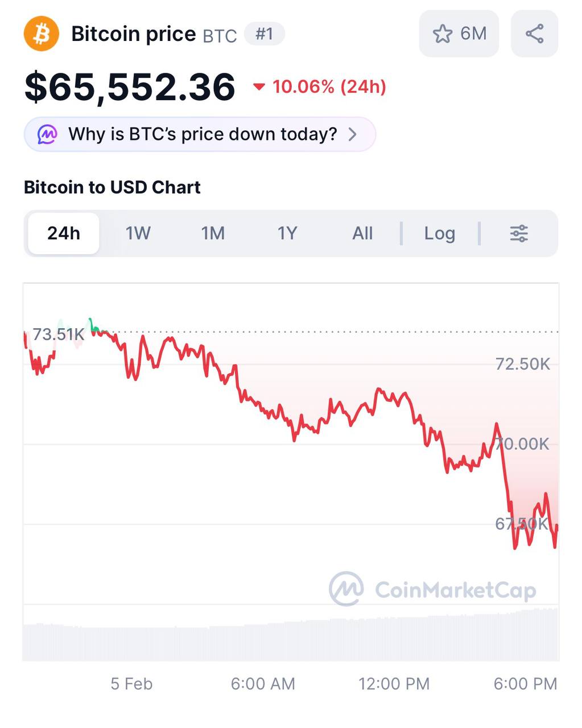
Task: Click the 10.06% (24h) change label
Action: pos(329,87)
